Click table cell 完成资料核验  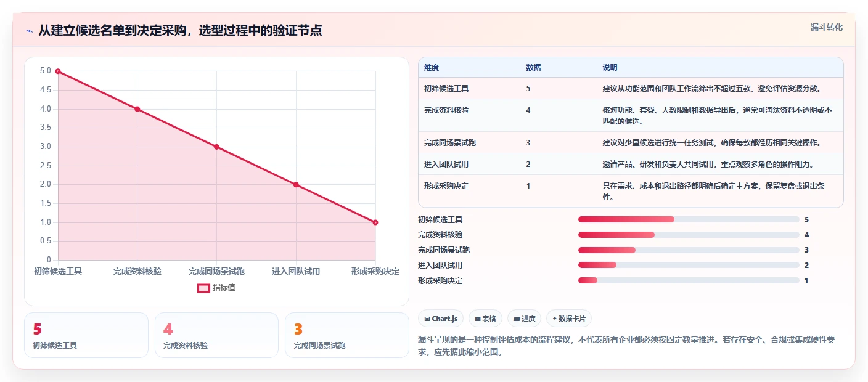click(x=446, y=110)
